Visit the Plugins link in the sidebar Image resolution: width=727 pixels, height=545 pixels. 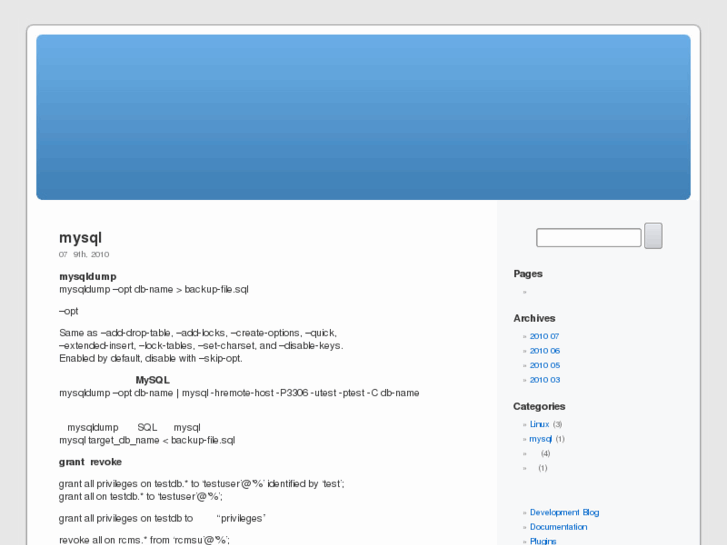543,541
